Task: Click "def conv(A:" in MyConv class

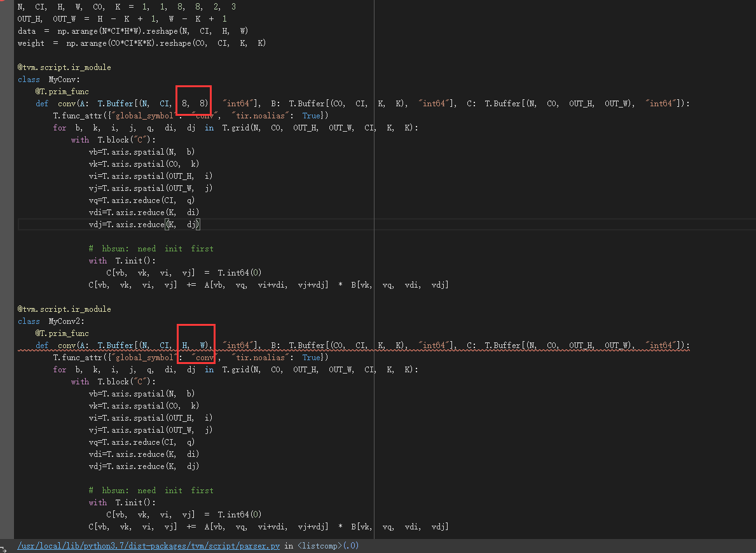Action: click(62, 103)
